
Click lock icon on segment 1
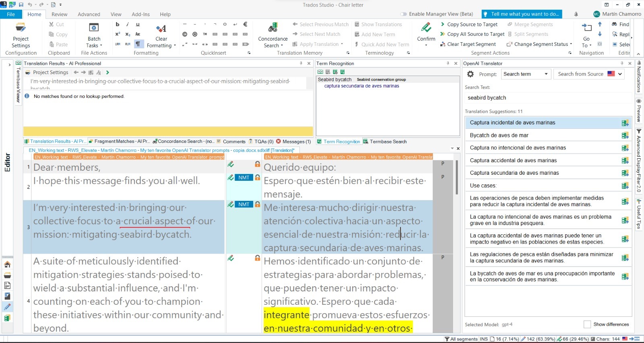tap(257, 164)
